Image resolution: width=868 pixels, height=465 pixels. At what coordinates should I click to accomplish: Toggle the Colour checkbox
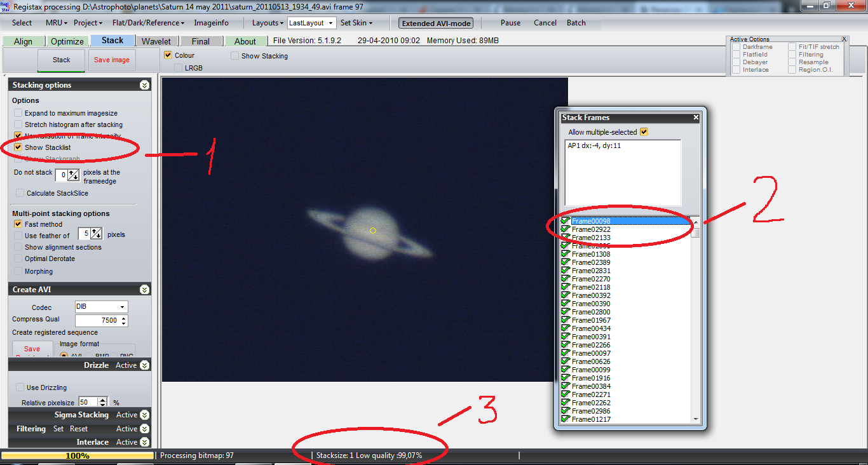click(168, 55)
